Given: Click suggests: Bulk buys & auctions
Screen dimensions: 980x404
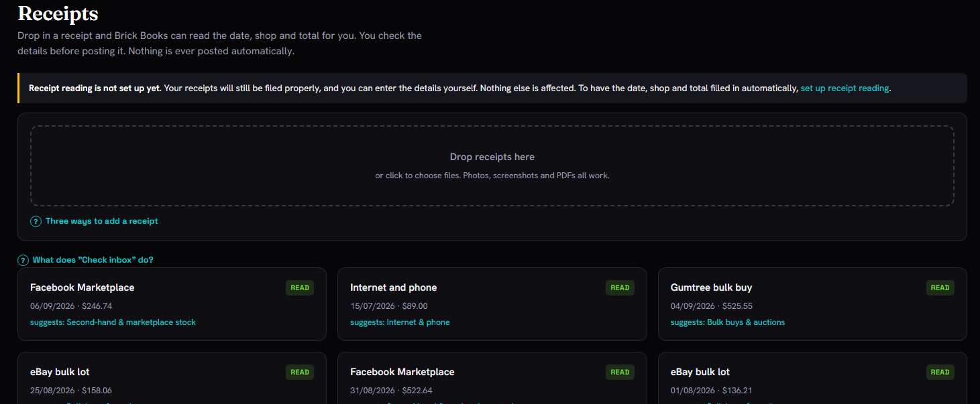Looking at the screenshot, I should [728, 322].
